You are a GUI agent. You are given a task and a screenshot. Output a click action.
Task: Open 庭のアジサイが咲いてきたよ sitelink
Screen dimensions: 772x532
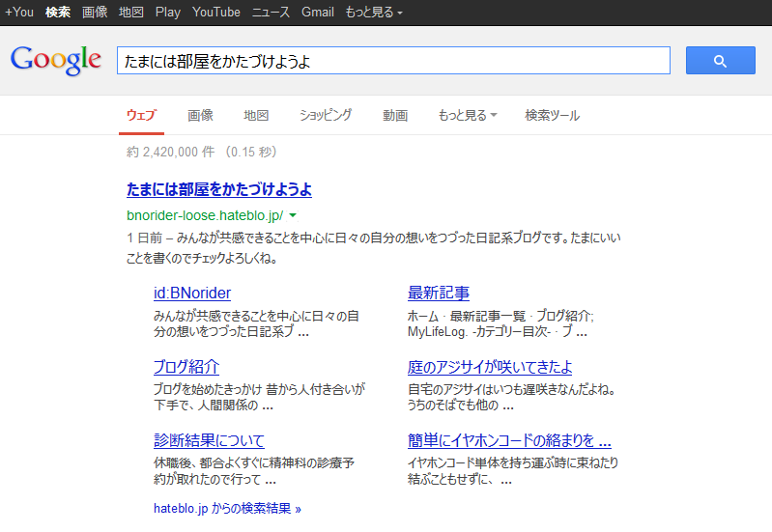tap(490, 367)
